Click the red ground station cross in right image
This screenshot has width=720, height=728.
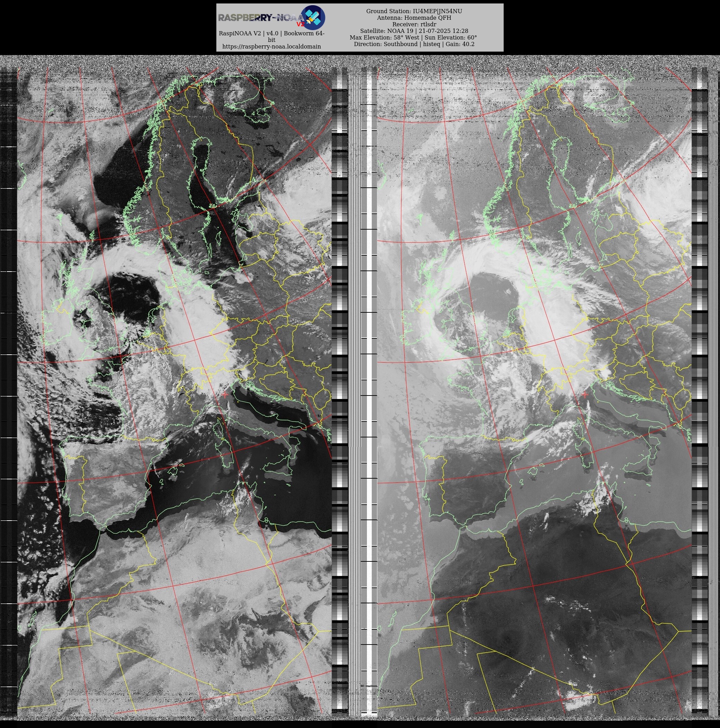coord(585,395)
